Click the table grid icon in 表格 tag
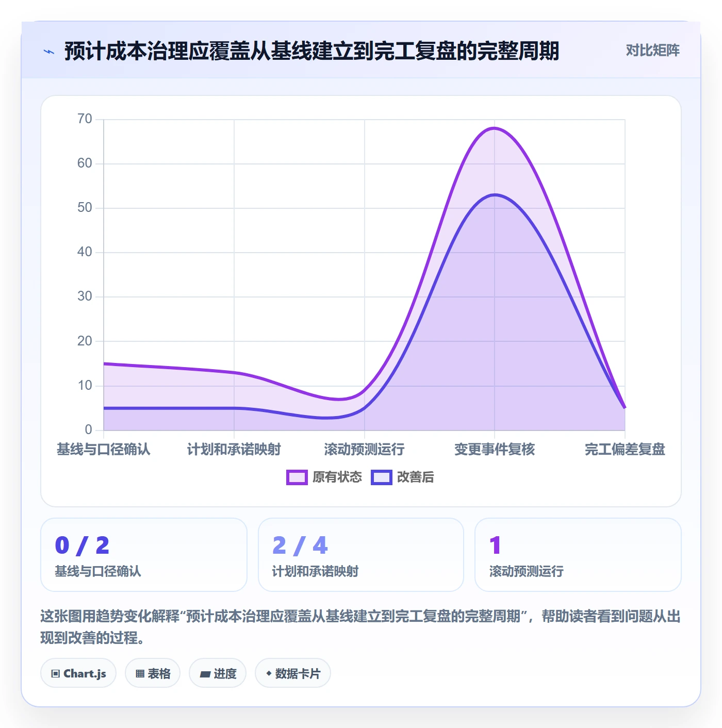 tap(140, 673)
